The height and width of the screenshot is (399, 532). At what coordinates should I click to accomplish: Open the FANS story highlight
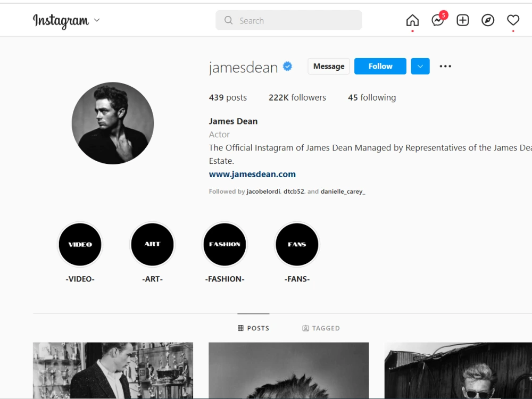[297, 244]
